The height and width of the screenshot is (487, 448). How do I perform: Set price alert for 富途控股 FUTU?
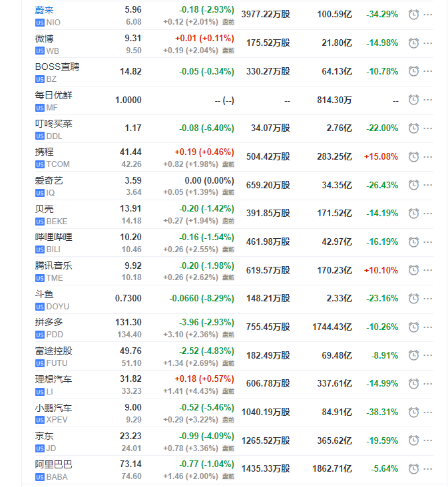(x=413, y=355)
